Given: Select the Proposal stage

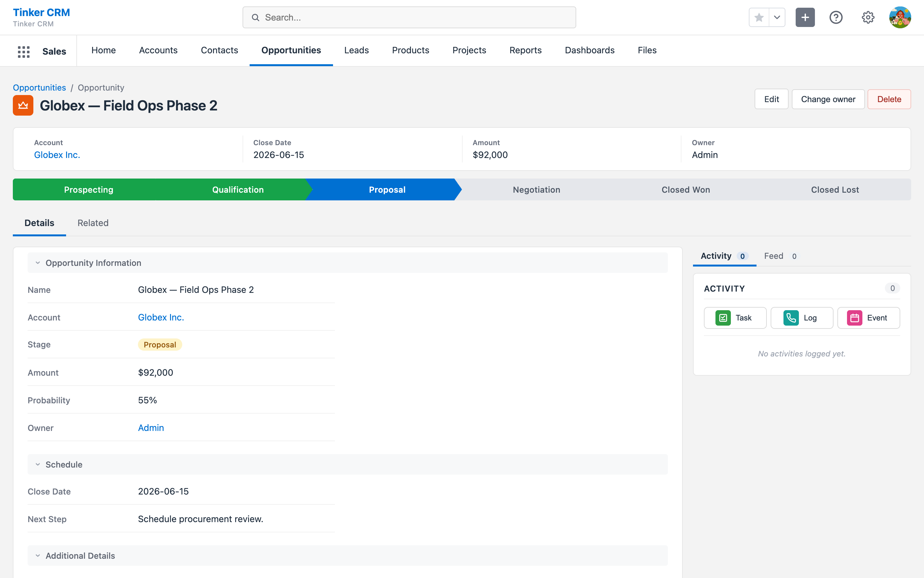Looking at the screenshot, I should (387, 189).
